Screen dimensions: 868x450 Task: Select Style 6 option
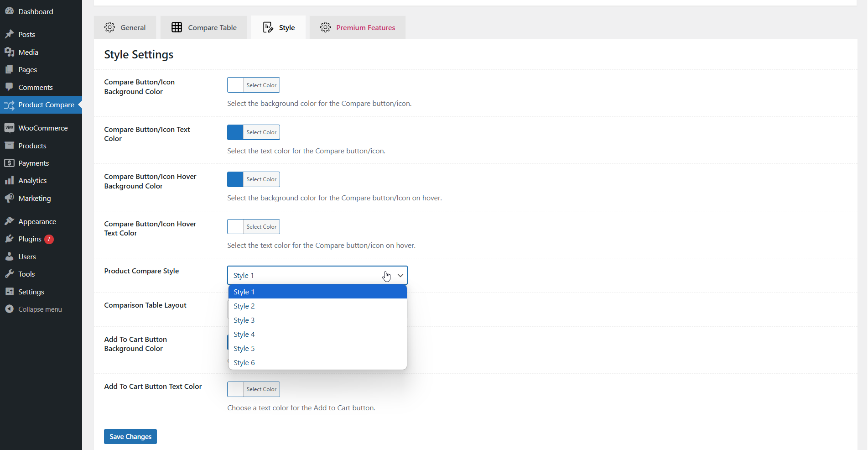pos(244,363)
